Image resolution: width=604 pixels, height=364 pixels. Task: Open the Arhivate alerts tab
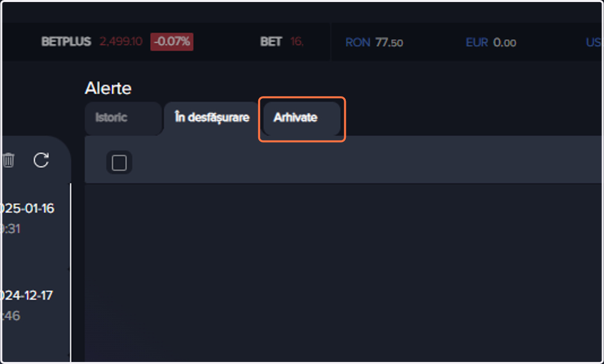coord(301,118)
